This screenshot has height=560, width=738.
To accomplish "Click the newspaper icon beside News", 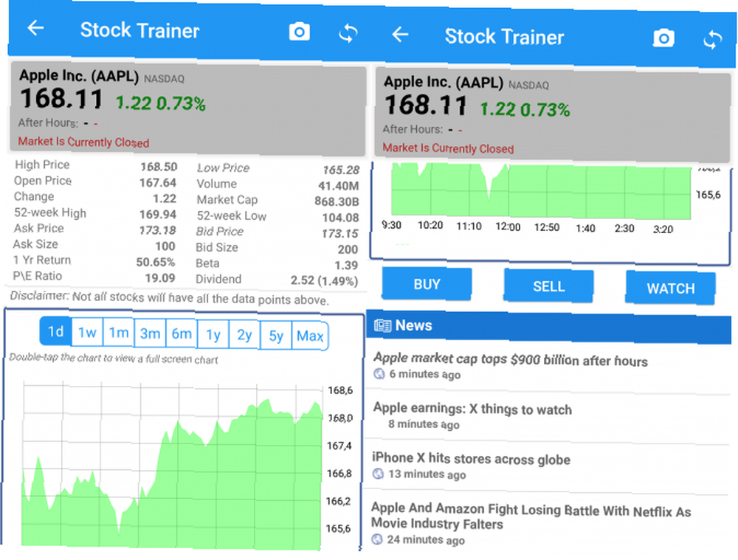I will [x=382, y=325].
